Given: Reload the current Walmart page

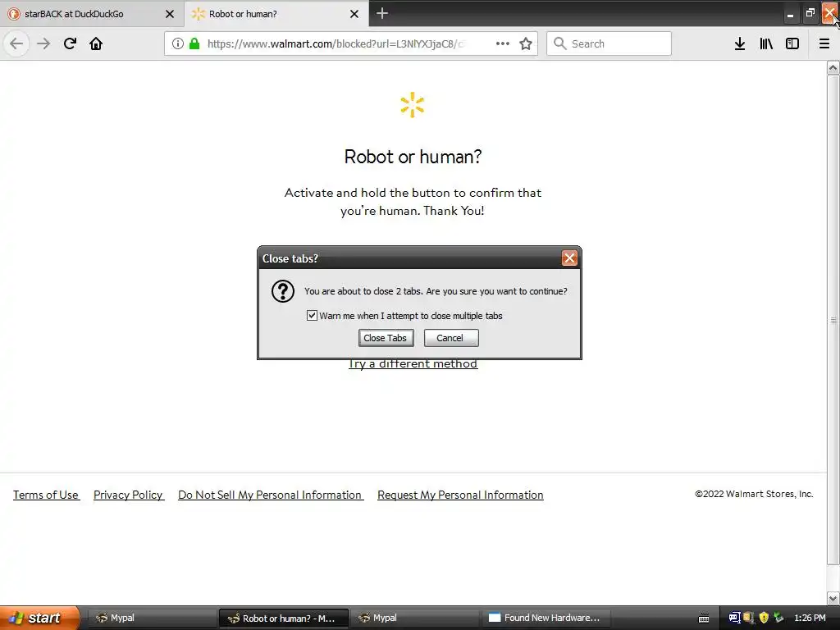Looking at the screenshot, I should point(70,43).
